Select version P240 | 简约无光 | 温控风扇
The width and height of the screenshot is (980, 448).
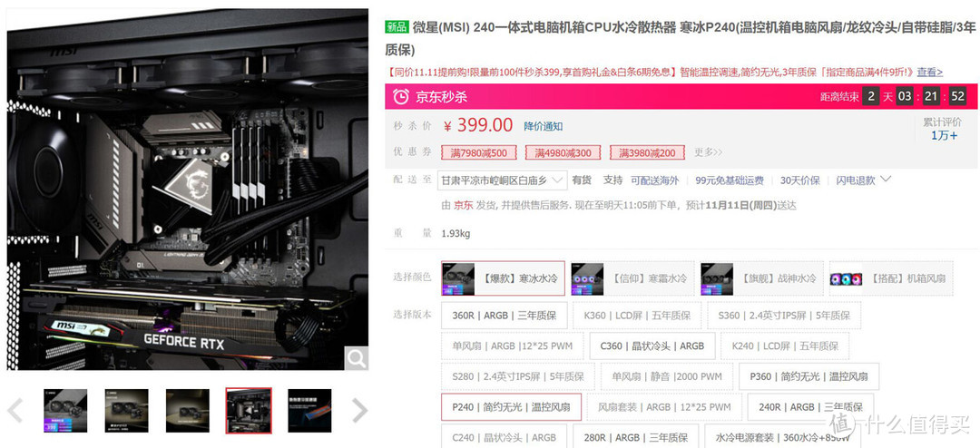point(511,407)
